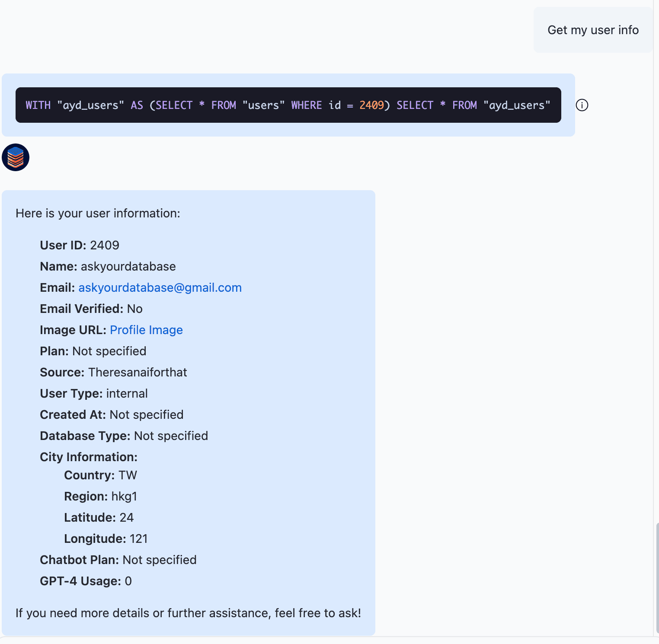
Task: Open the 'Profile Image' link
Action: point(146,330)
